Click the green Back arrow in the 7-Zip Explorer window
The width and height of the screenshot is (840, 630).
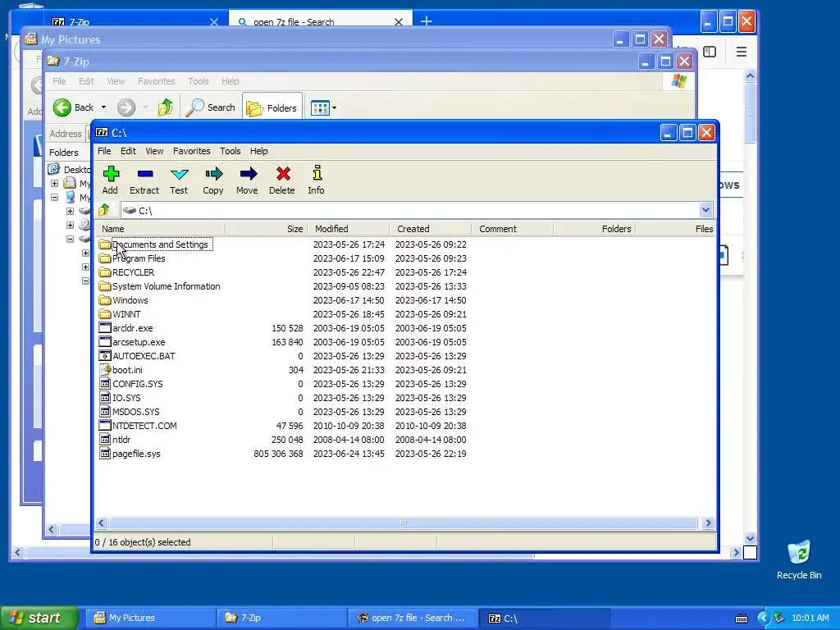pyautogui.click(x=62, y=107)
